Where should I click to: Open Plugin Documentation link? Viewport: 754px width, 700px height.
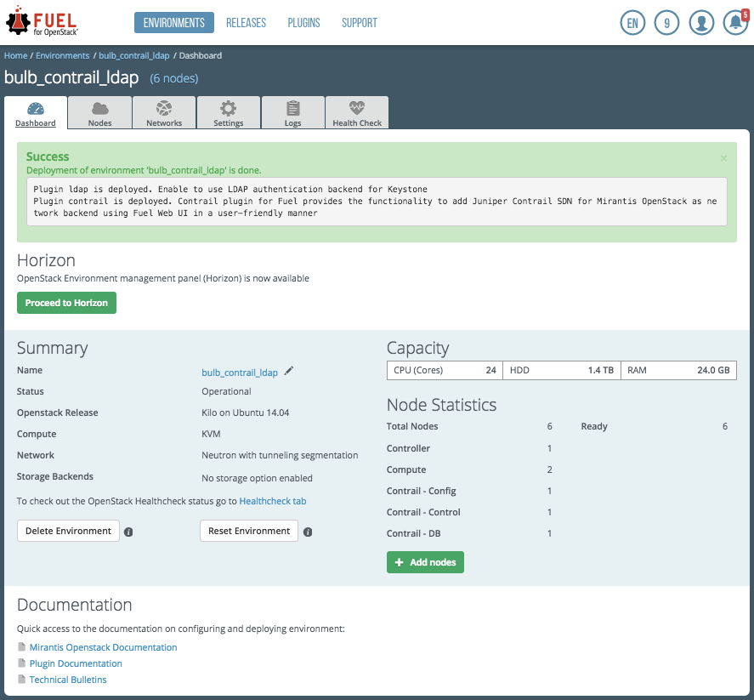pos(76,663)
